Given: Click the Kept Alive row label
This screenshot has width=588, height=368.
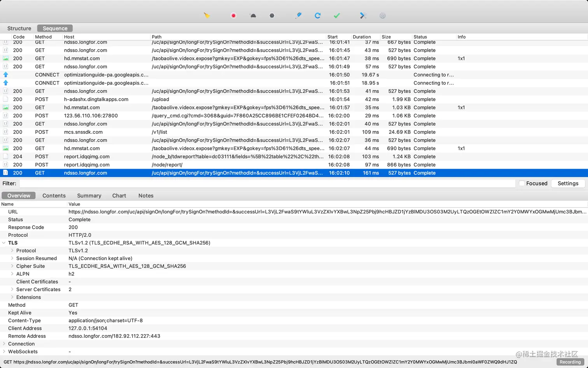Looking at the screenshot, I should pos(20,313).
